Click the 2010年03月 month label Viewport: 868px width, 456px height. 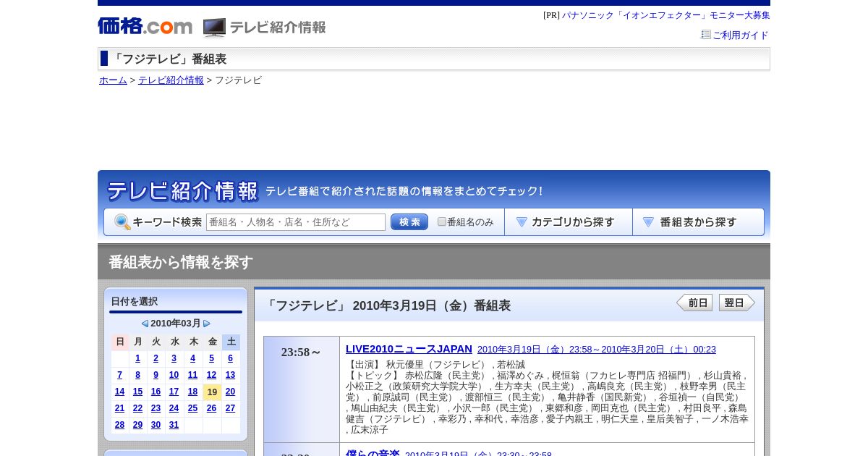176,324
